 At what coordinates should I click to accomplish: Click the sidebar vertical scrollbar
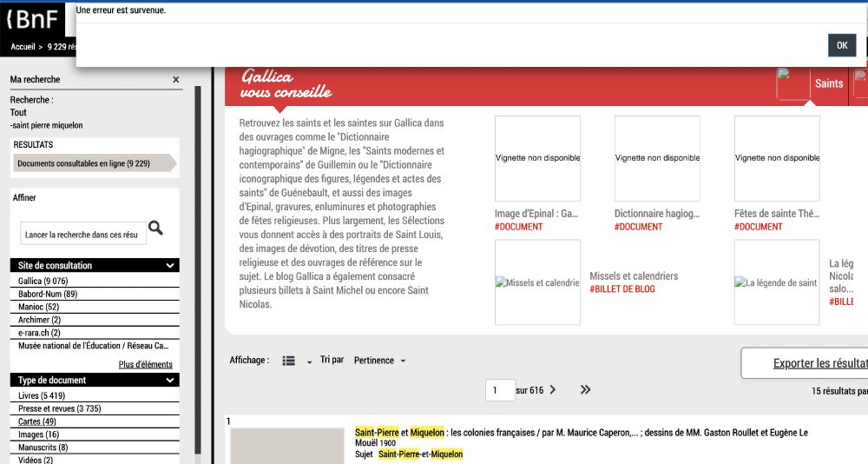point(198,272)
